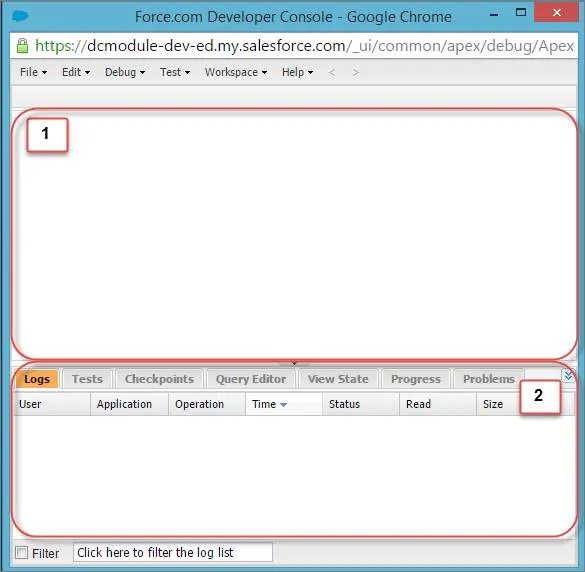Click the log list filter field
The width and height of the screenshot is (585, 572).
coord(173,552)
